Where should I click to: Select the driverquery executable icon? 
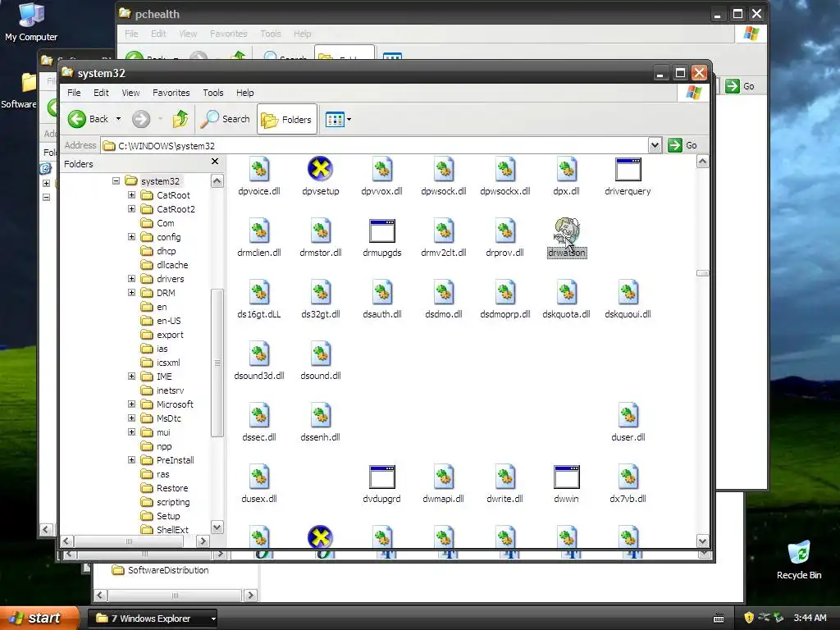628,169
